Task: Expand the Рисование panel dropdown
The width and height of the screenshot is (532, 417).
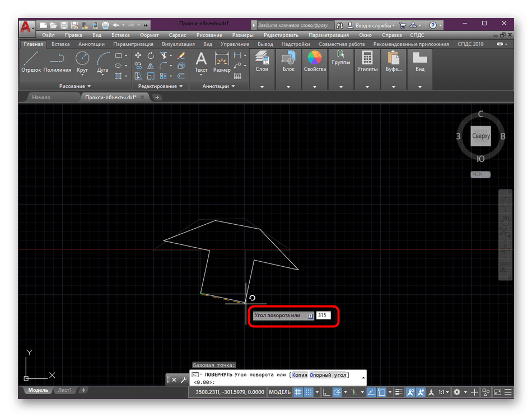Action: 75,86
